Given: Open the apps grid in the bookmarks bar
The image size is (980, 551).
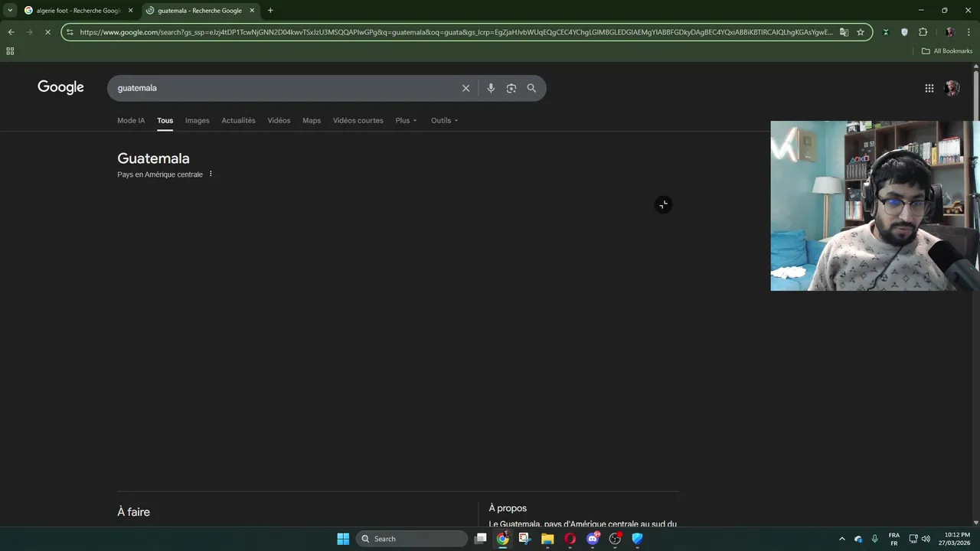Looking at the screenshot, I should [x=10, y=51].
